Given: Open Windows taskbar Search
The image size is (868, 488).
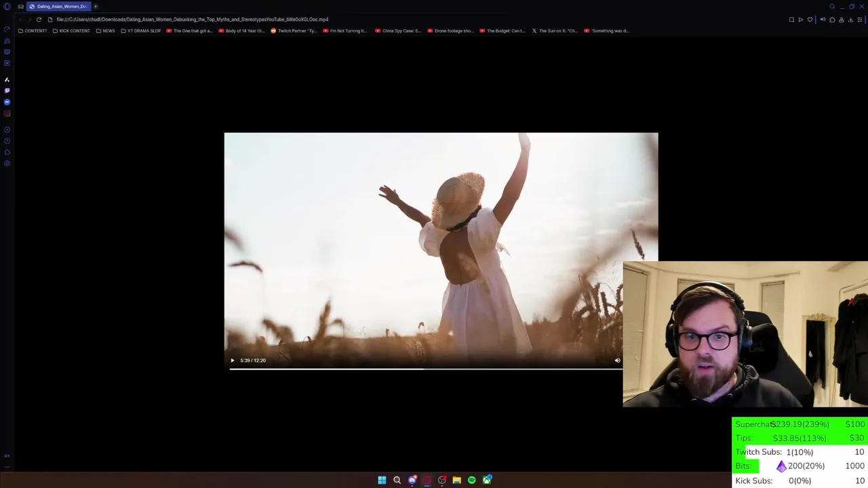Looking at the screenshot, I should pos(397,480).
